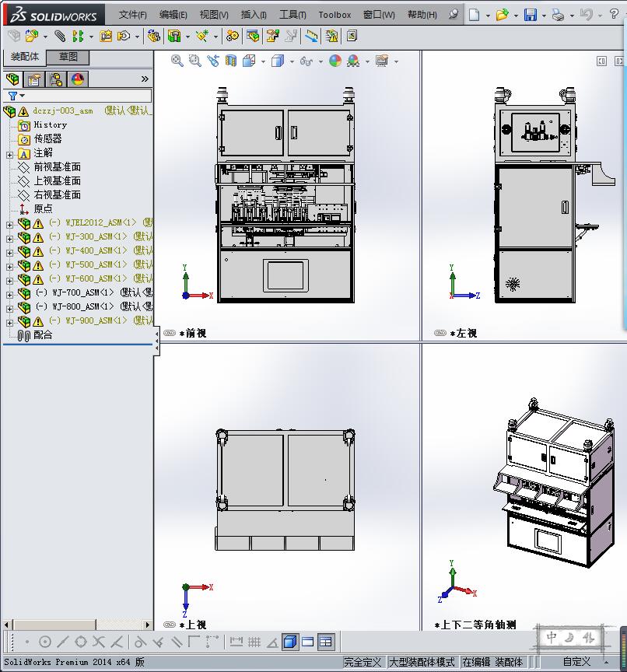Click Exploded View icon
The image size is (627, 672).
click(x=272, y=36)
